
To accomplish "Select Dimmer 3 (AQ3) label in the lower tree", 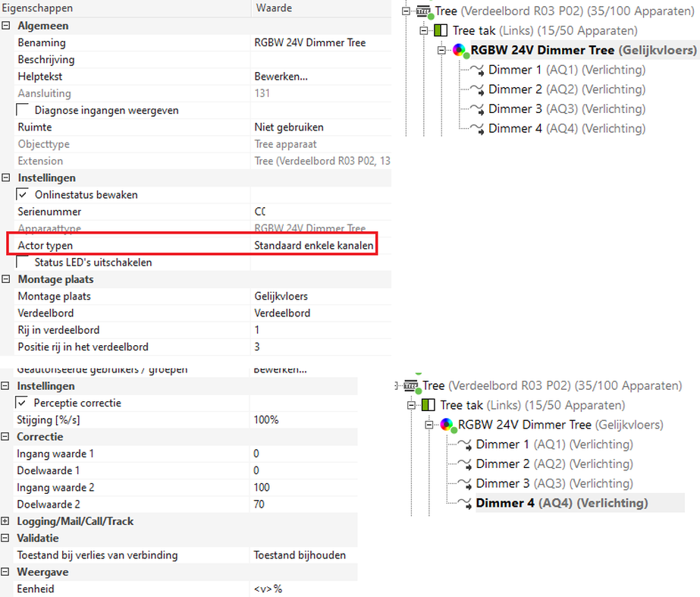I will [x=554, y=484].
